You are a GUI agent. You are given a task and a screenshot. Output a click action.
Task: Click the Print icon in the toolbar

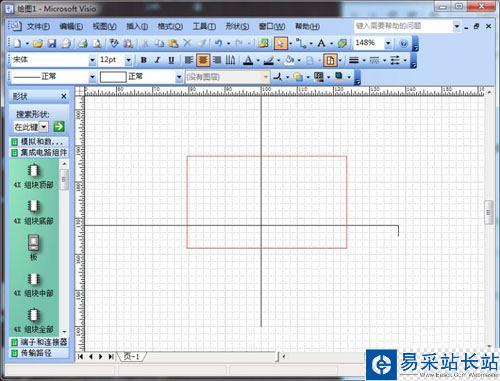pos(83,43)
